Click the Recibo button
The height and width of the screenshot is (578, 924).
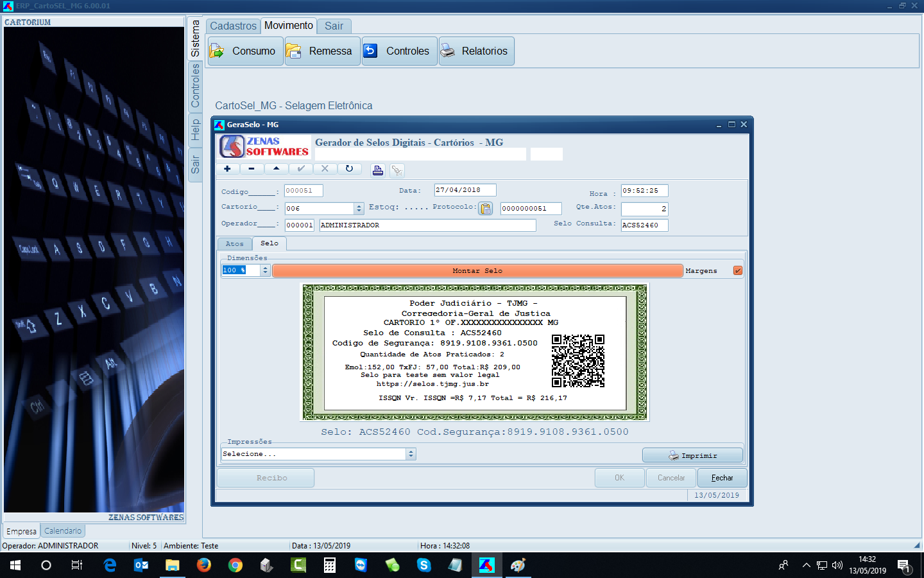(x=266, y=478)
